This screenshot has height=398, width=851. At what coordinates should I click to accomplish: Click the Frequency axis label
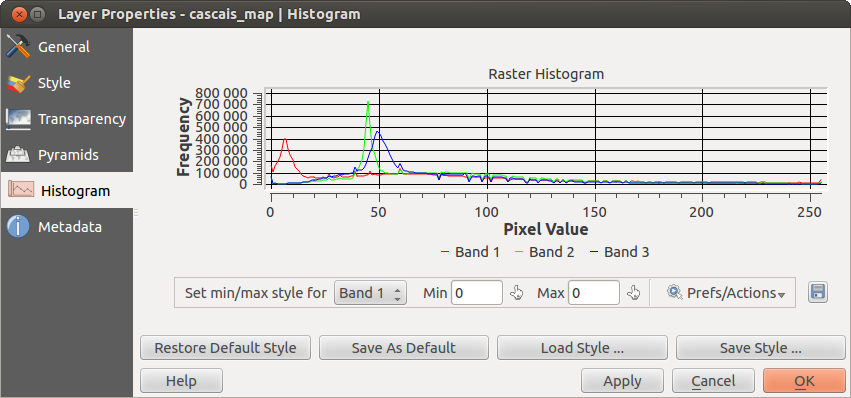pyautogui.click(x=184, y=137)
